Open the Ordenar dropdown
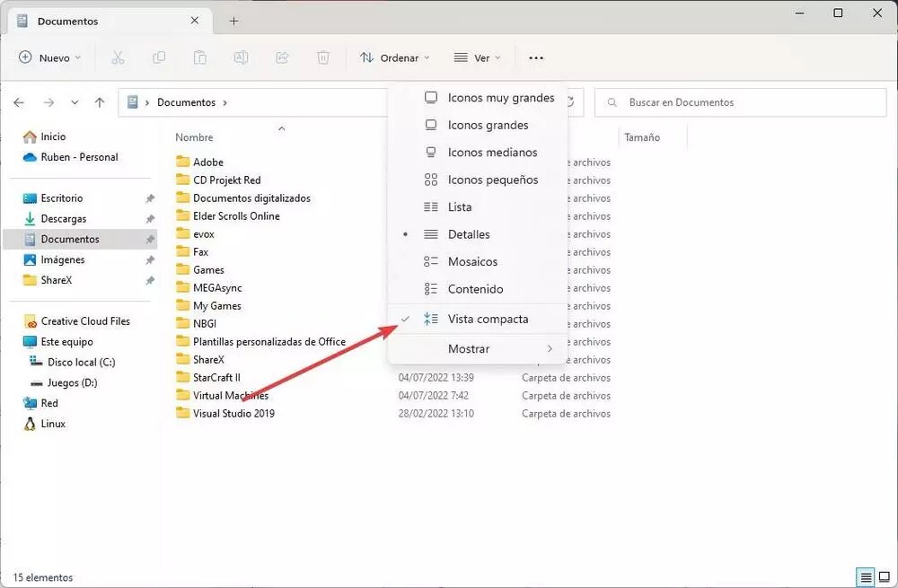This screenshot has width=898, height=588. pos(395,57)
